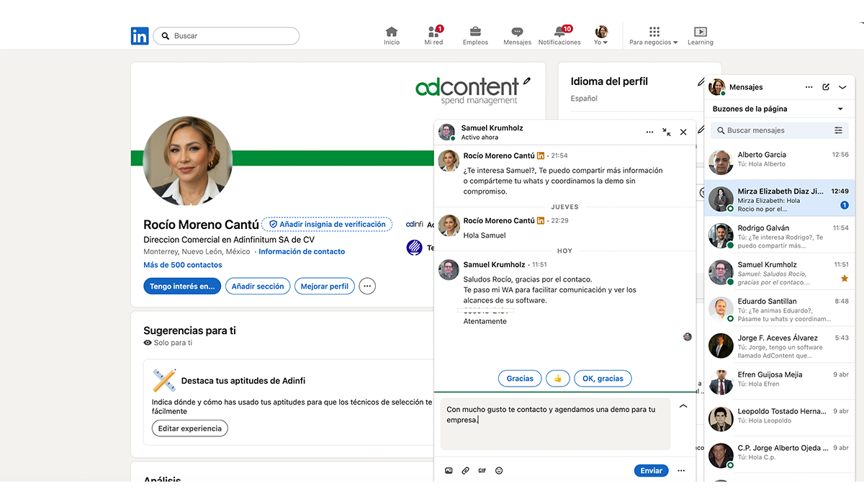The width and height of the screenshot is (864, 504).
Task: Click the Enviar button
Action: click(x=651, y=471)
